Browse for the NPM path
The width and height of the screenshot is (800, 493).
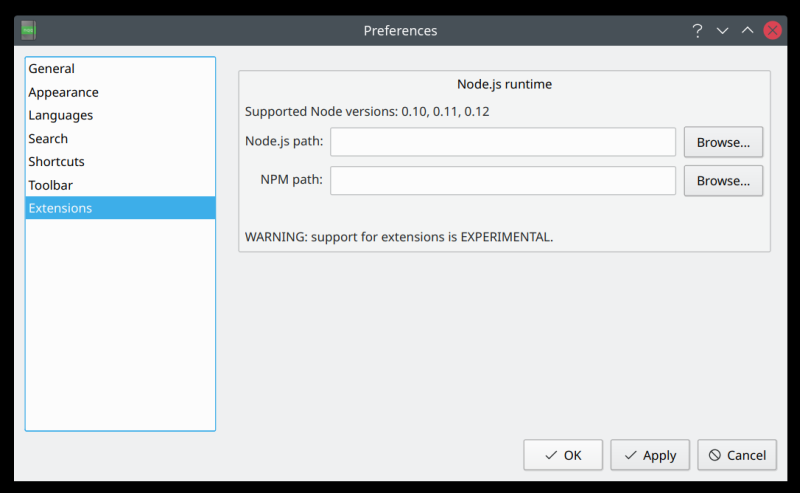(723, 181)
